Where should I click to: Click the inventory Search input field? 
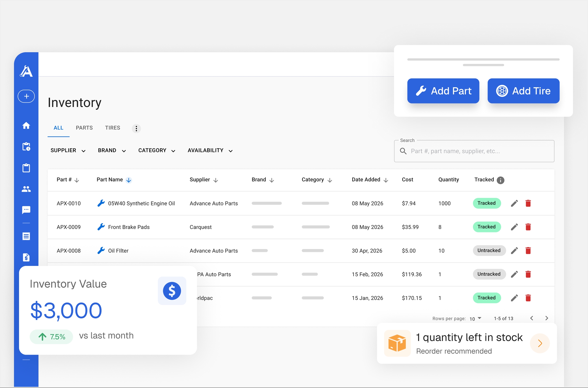474,151
